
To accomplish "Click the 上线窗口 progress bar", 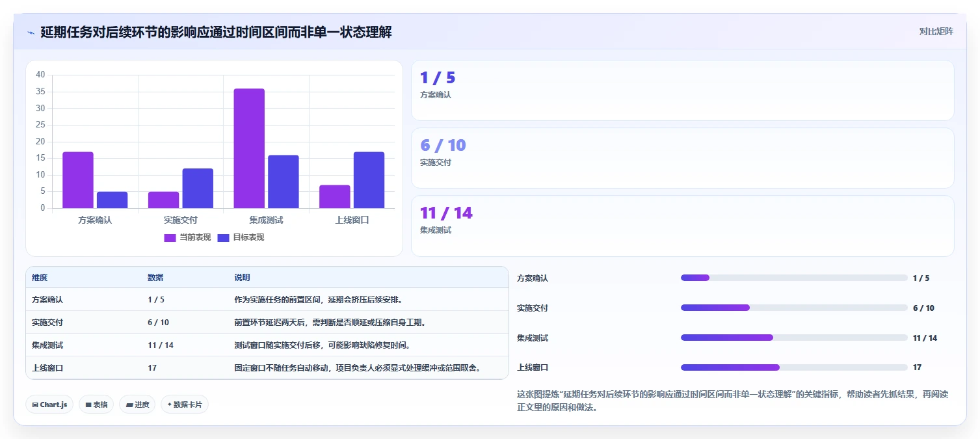I will (794, 367).
